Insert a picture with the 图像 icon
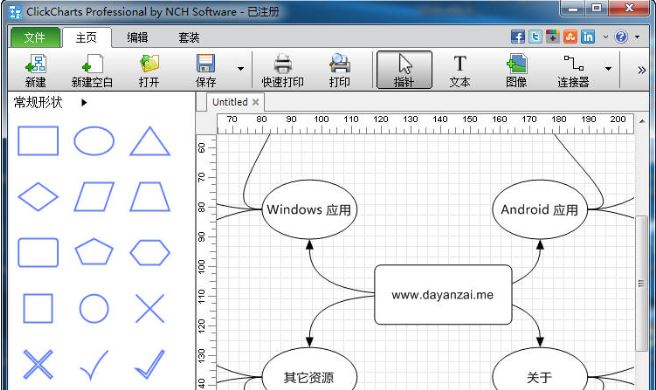656x390 pixels. [x=516, y=70]
